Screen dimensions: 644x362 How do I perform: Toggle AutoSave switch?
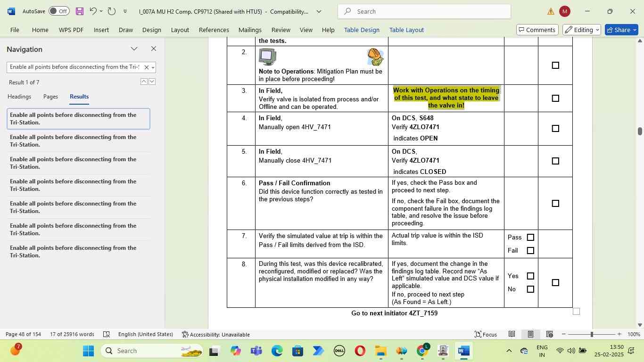click(x=59, y=11)
